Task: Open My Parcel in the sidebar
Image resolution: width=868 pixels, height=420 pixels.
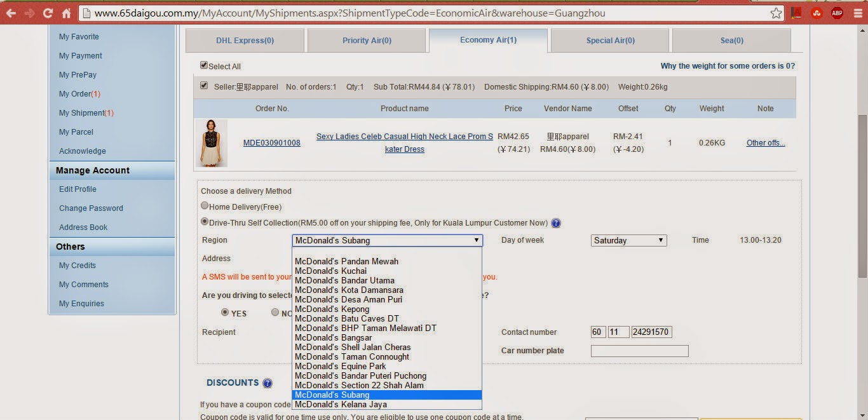Action: pyautogui.click(x=76, y=132)
